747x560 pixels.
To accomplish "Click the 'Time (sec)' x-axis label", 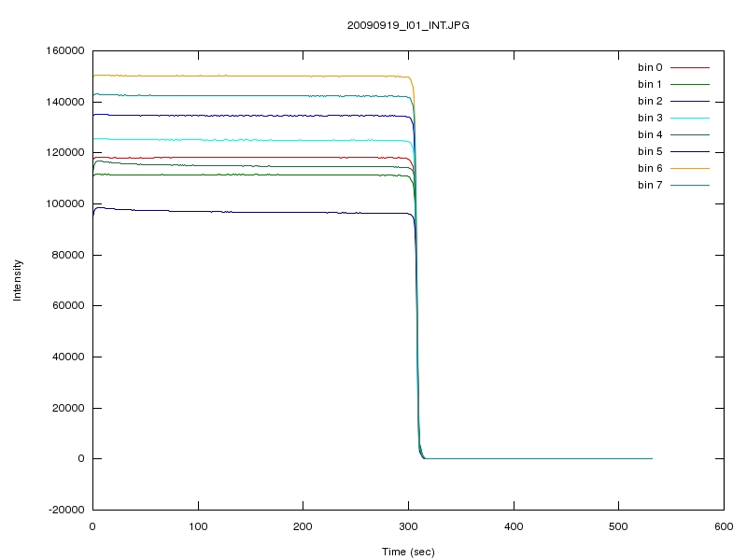I will pos(408,552).
